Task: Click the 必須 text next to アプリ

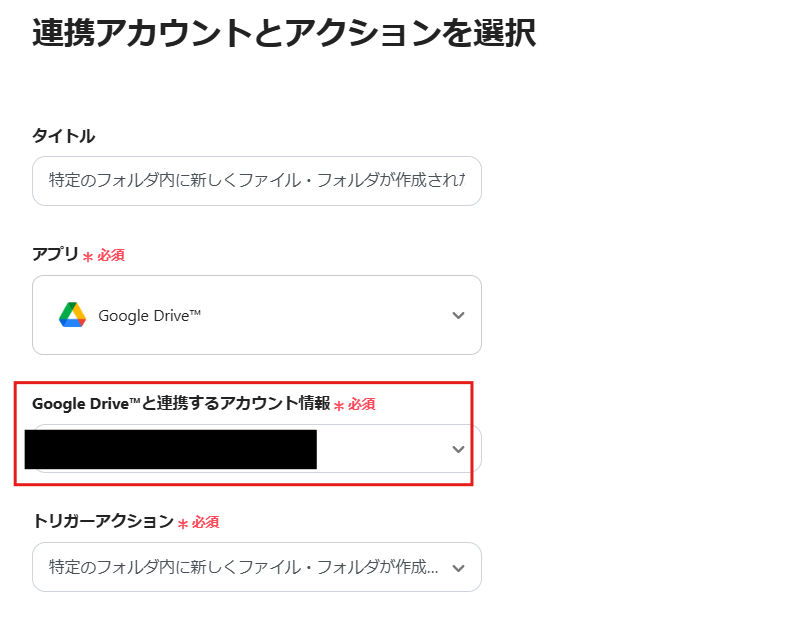Action: (x=111, y=256)
